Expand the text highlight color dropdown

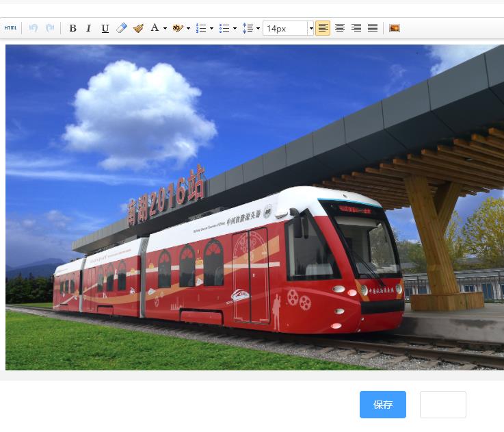pyautogui.click(x=188, y=29)
